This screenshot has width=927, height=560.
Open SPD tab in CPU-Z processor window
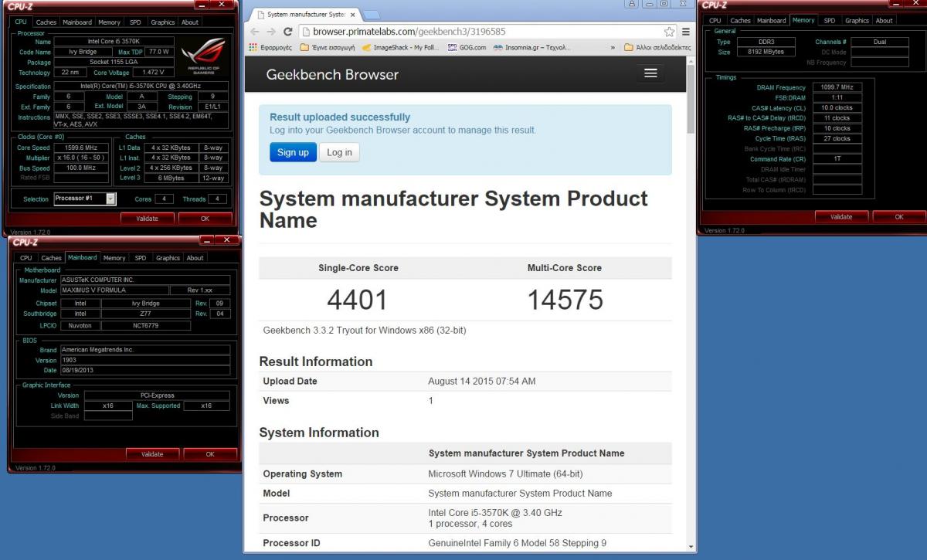[x=135, y=22]
